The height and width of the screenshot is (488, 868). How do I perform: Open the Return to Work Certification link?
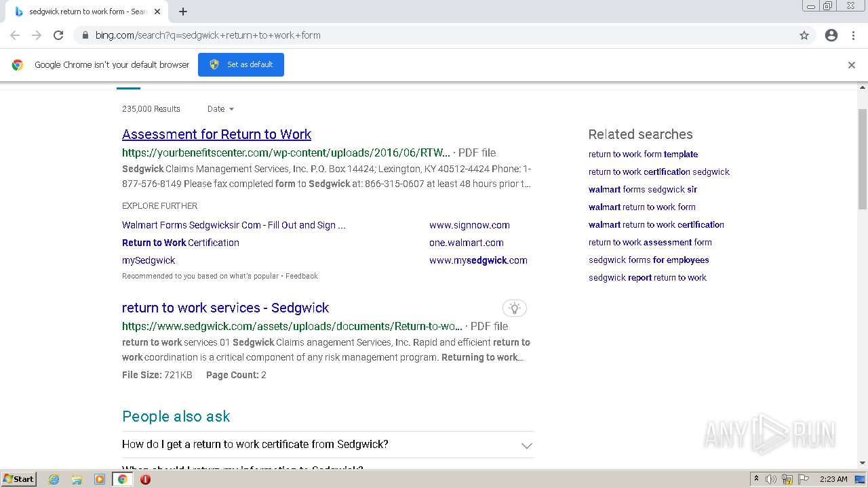pyautogui.click(x=180, y=243)
